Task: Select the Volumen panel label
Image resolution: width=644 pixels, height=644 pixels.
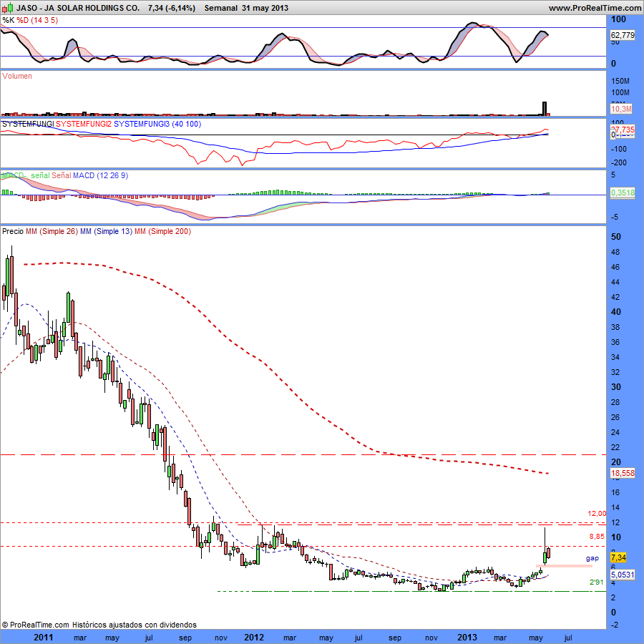Action: tap(17, 76)
